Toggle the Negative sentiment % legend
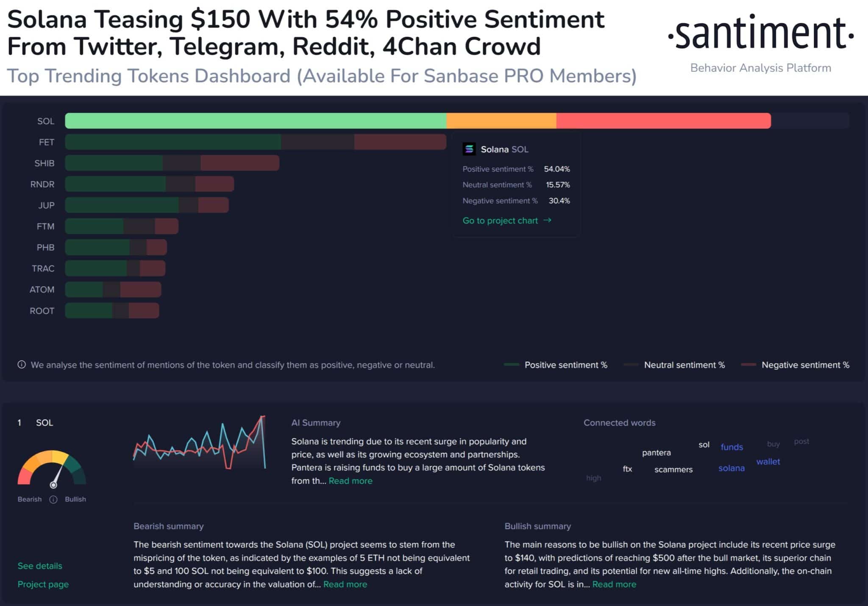This screenshot has height=606, width=868. (804, 365)
